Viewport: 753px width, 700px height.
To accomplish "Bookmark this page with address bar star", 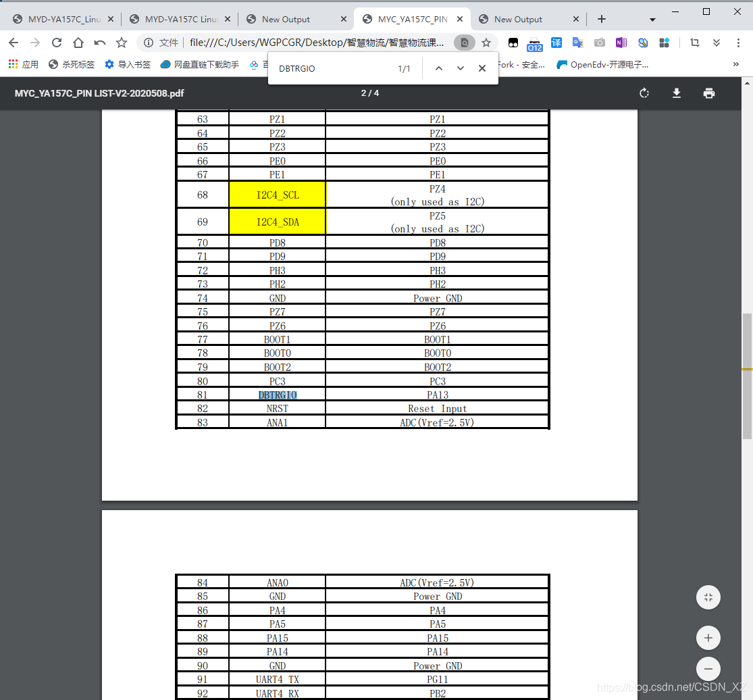I will 486,43.
